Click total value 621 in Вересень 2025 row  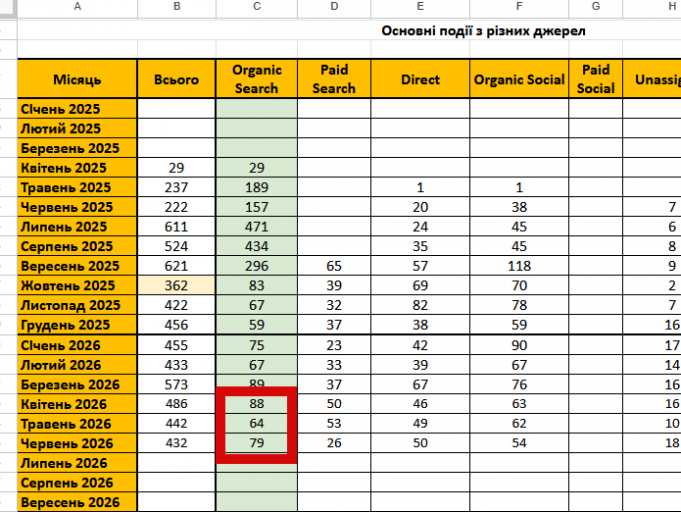click(x=176, y=265)
